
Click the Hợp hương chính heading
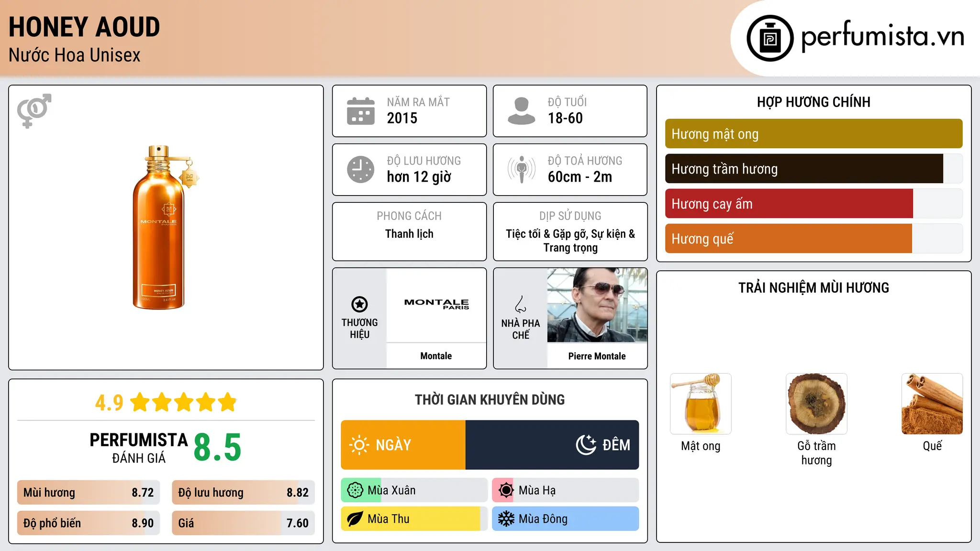pyautogui.click(x=813, y=102)
